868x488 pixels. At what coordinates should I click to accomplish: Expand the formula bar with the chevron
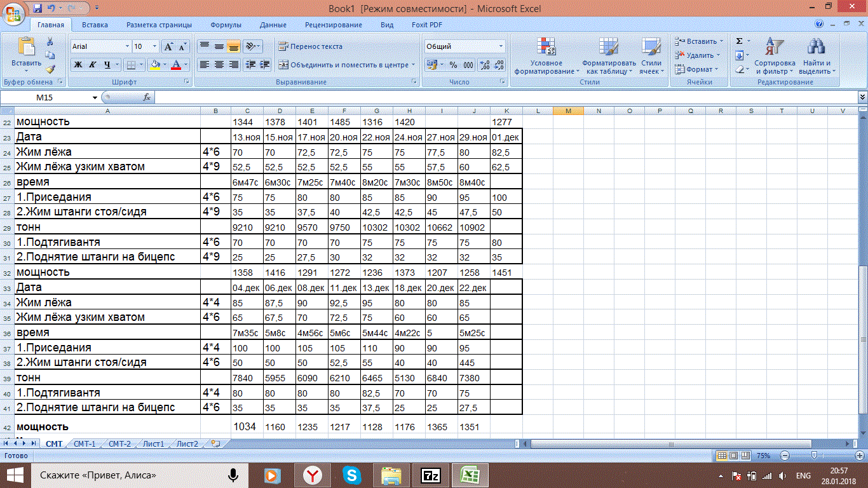[862, 97]
